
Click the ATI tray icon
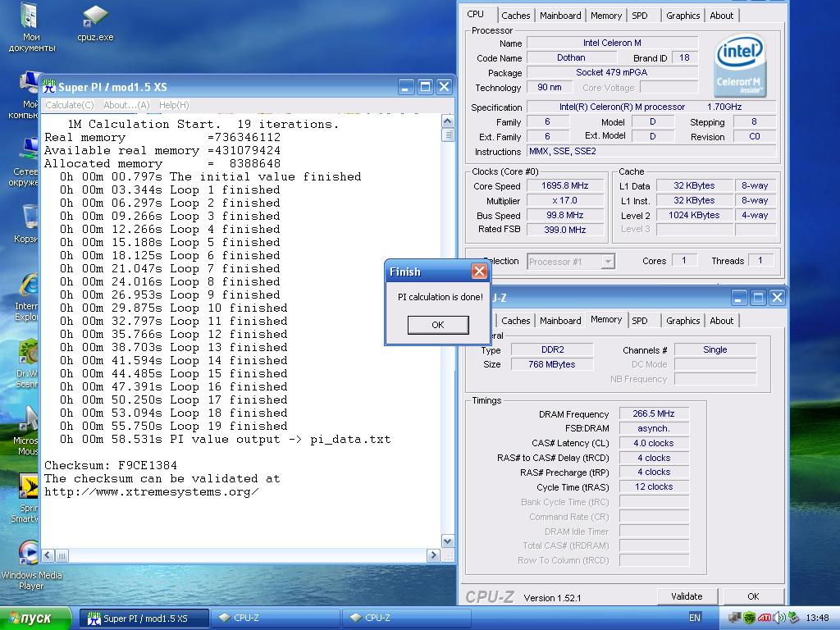[765, 618]
